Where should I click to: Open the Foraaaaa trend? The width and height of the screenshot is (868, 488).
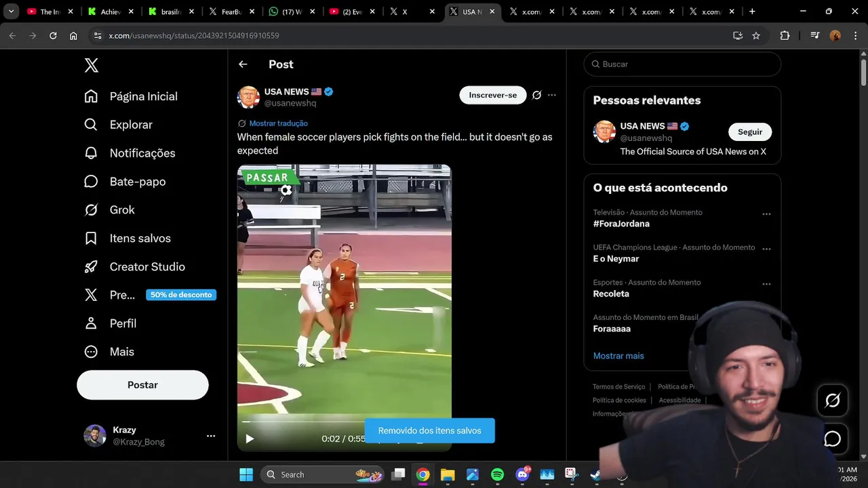pyautogui.click(x=612, y=329)
